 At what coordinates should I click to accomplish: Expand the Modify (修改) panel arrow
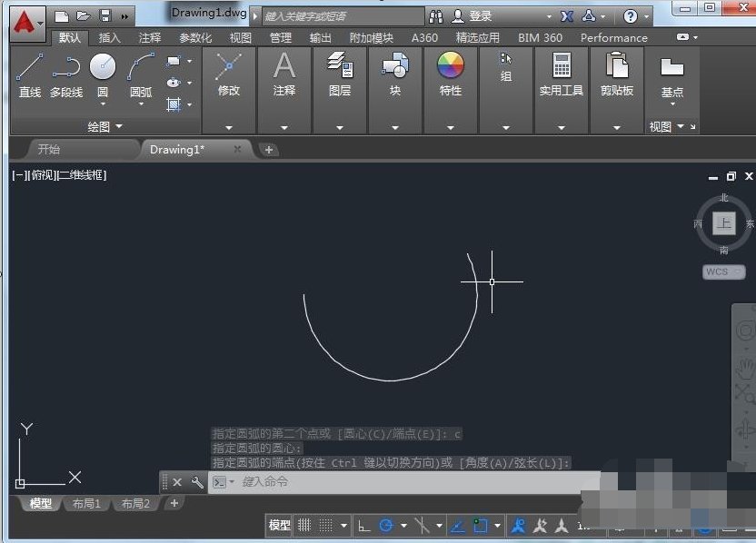coord(229,127)
